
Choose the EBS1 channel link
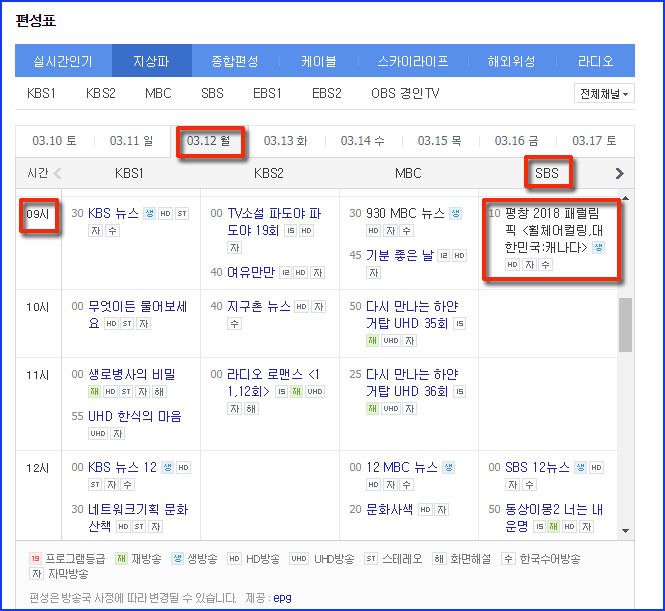coord(267,93)
